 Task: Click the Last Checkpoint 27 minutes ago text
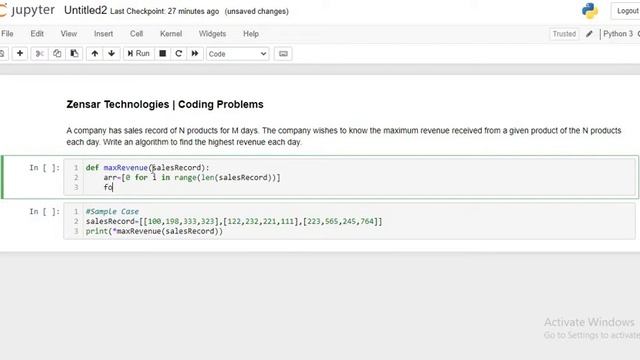click(x=164, y=11)
